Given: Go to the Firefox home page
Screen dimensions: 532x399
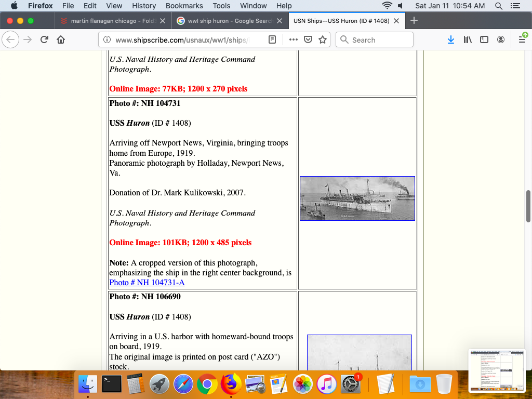Looking at the screenshot, I should [61, 40].
